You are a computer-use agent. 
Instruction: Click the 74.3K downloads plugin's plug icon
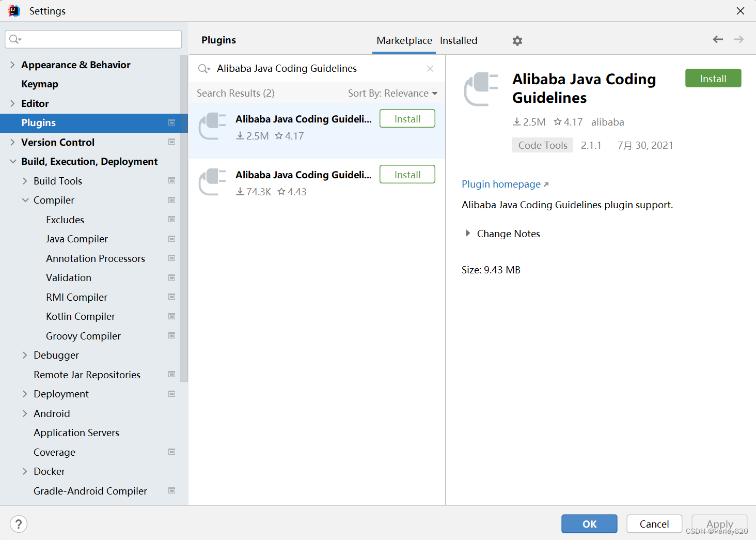pos(213,182)
